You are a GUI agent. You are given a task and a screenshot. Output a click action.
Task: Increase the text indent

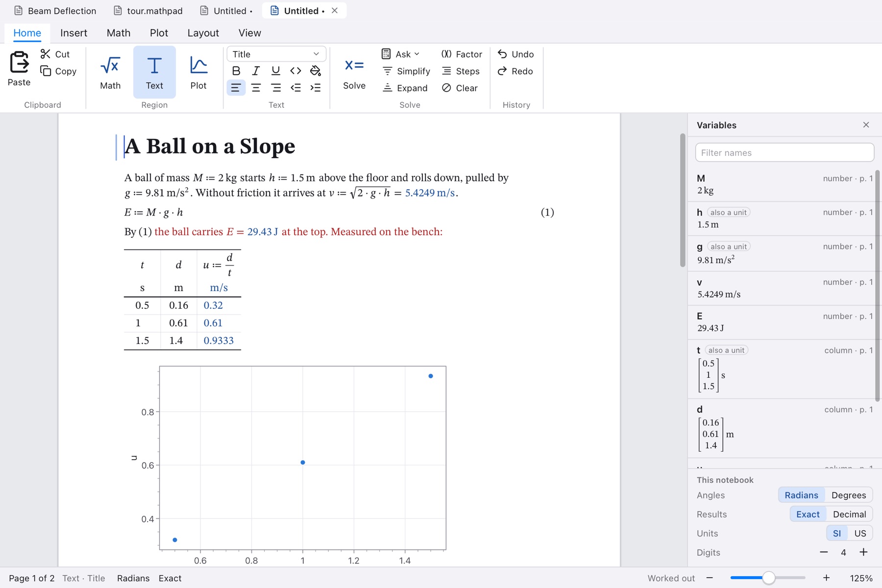316,88
